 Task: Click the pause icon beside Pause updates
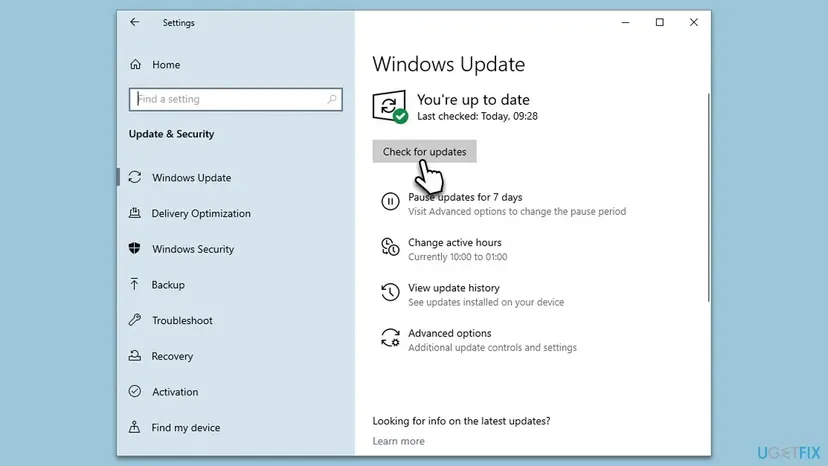390,201
